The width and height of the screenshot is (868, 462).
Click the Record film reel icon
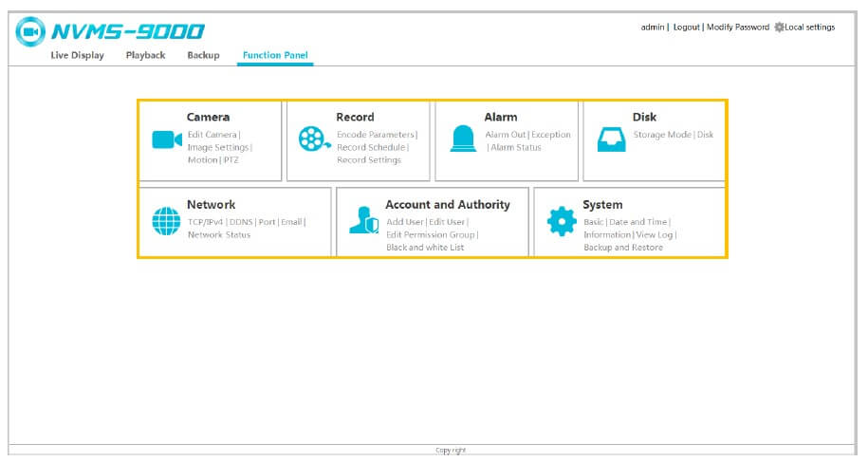click(314, 139)
